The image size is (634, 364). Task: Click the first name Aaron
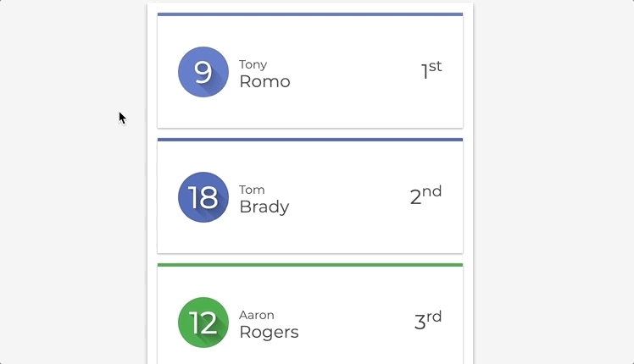click(257, 315)
